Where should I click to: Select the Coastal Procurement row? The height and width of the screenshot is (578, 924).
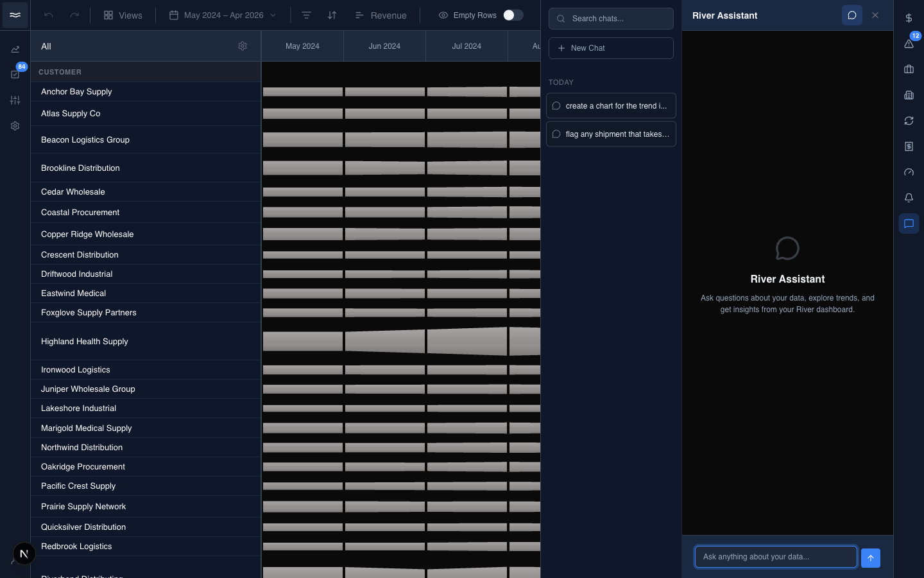point(146,212)
